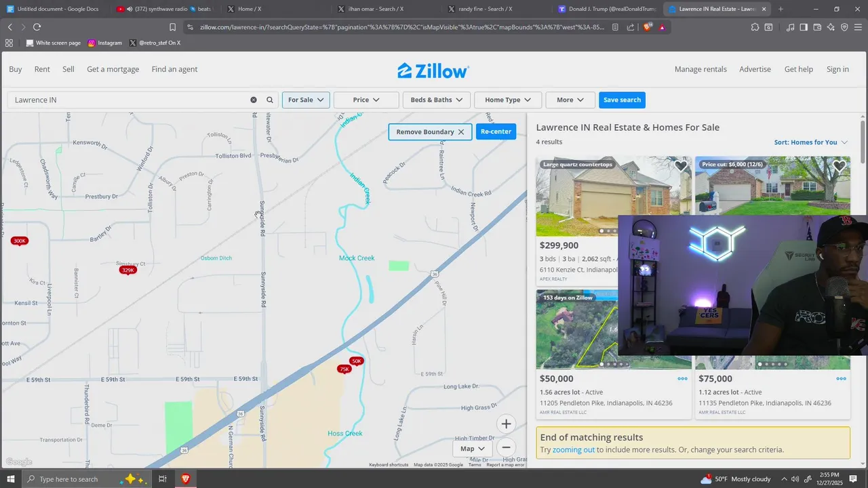Open the For Sale dropdown
The width and height of the screenshot is (868, 488).
[306, 100]
